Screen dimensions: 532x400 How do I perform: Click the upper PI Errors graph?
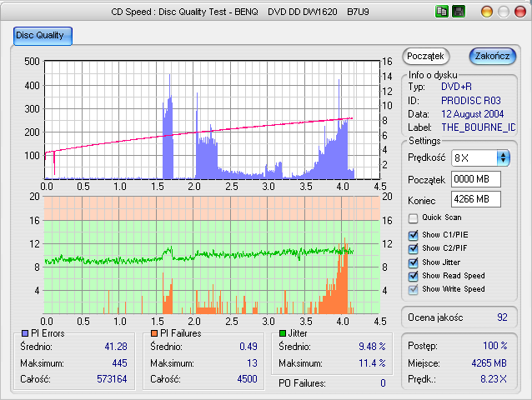pyautogui.click(x=212, y=120)
